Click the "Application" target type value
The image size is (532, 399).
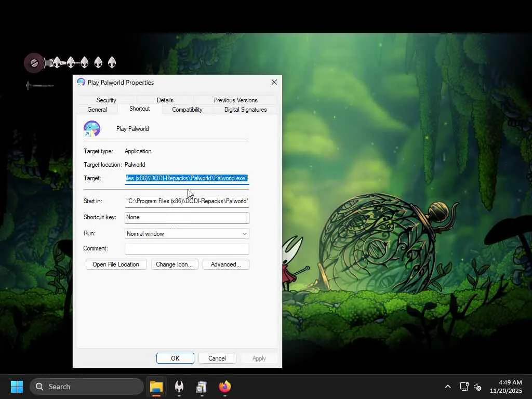[138, 151]
